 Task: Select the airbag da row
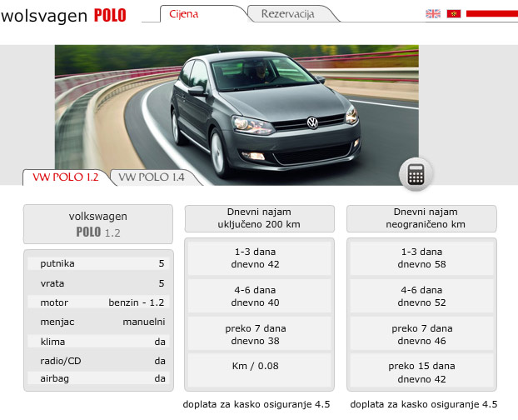click(98, 378)
